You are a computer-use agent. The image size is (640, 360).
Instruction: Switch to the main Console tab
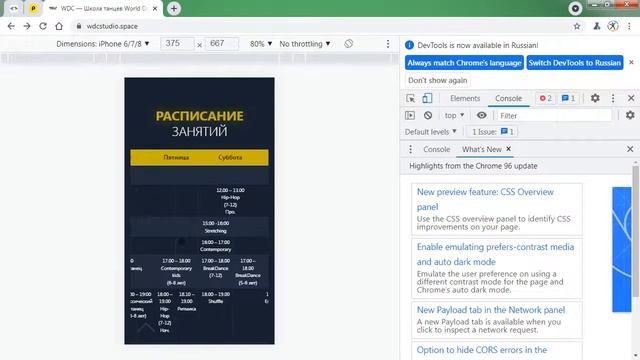click(509, 98)
